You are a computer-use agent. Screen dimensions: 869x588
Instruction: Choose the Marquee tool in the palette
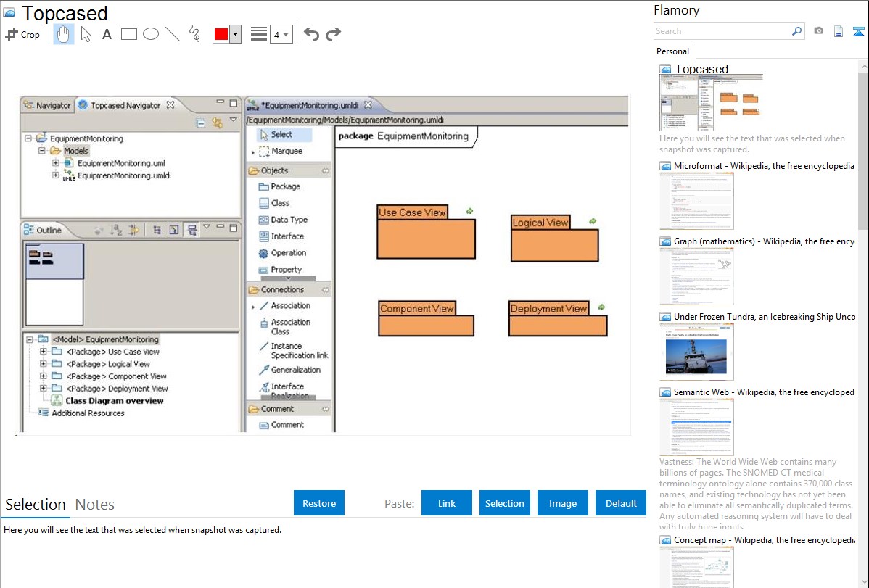click(x=281, y=152)
